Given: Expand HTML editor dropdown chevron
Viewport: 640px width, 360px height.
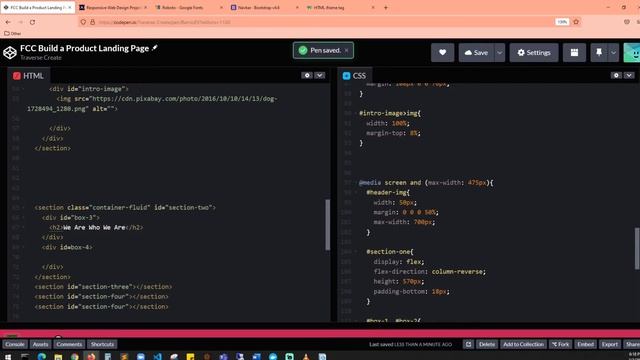Looking at the screenshot, I should [320, 75].
